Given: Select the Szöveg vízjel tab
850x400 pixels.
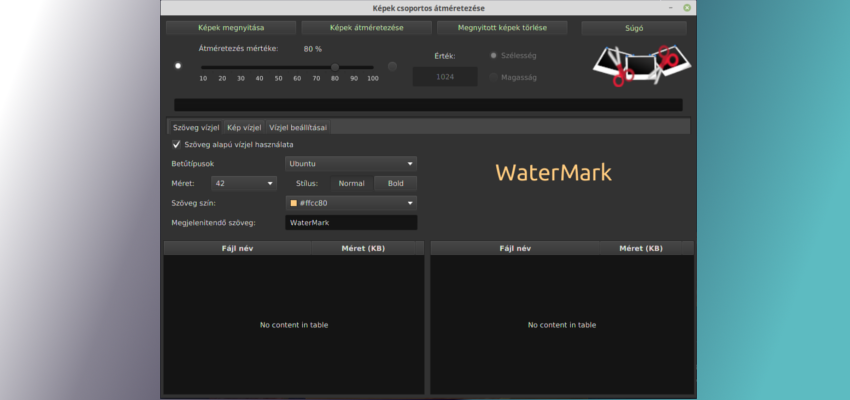Looking at the screenshot, I should (196, 127).
